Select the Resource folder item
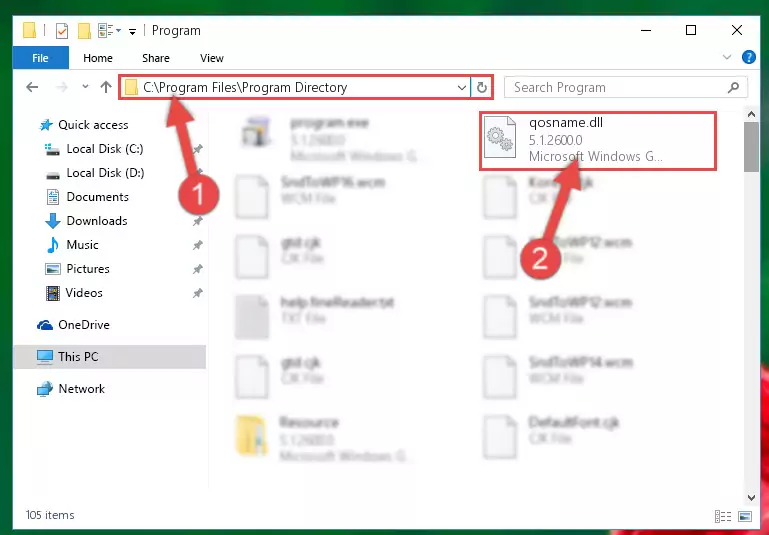This screenshot has height=535, width=769. tap(322, 439)
